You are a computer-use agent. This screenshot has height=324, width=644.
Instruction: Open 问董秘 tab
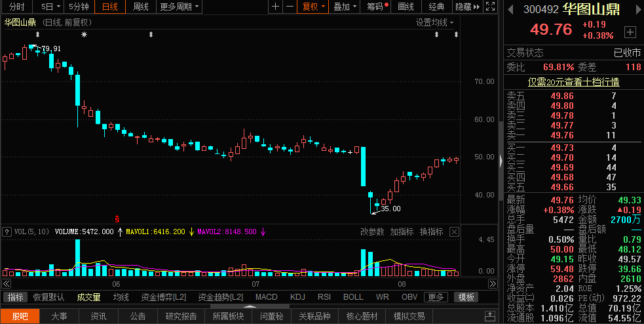(271, 316)
